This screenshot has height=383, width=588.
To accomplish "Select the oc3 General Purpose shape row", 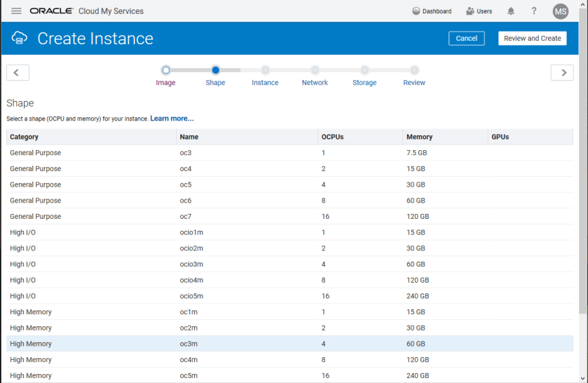I will pyautogui.click(x=186, y=153).
